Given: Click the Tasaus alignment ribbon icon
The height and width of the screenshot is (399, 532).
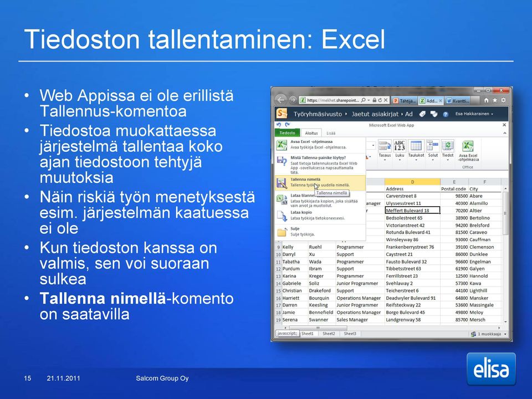Looking at the screenshot, I should [385, 146].
